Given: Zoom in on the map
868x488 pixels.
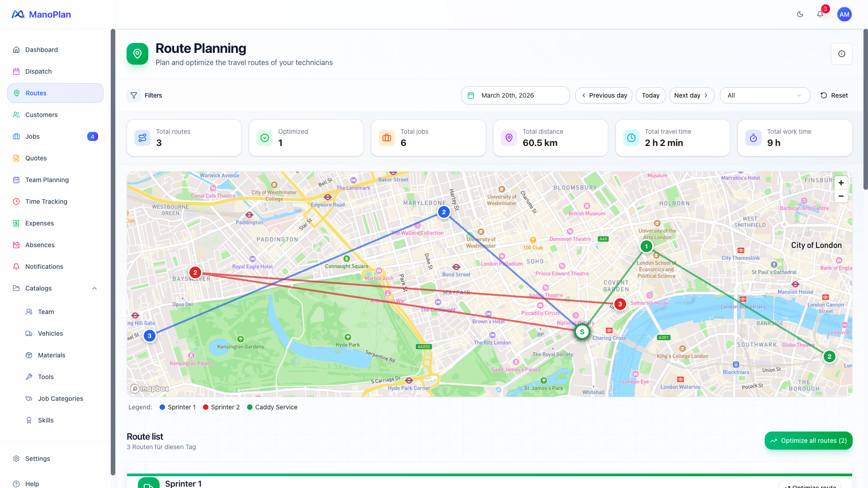Looking at the screenshot, I should 841,183.
